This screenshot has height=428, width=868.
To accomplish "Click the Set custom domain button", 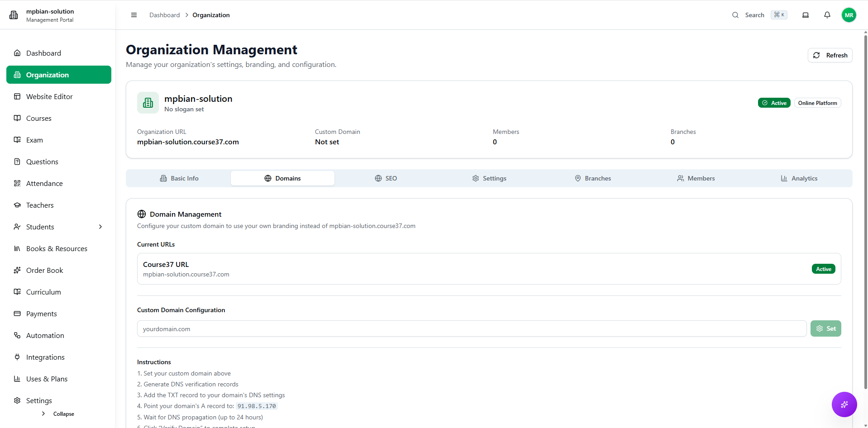I will [x=825, y=328].
